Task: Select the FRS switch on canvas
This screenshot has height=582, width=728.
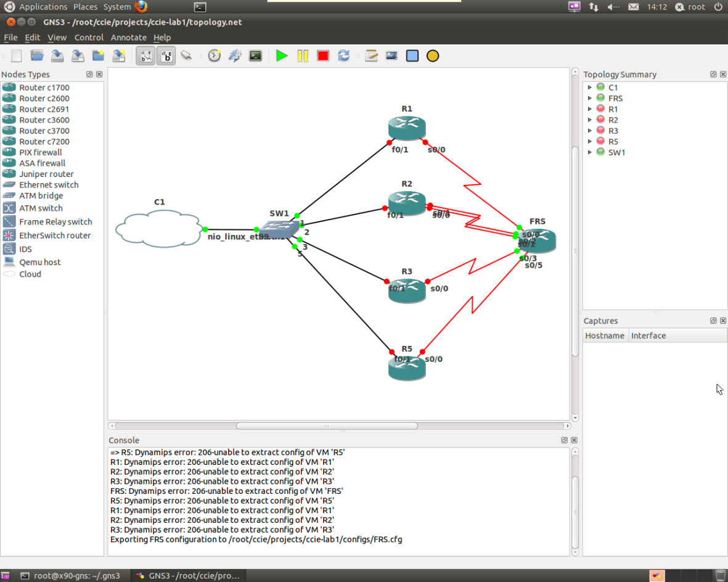Action: [x=538, y=240]
